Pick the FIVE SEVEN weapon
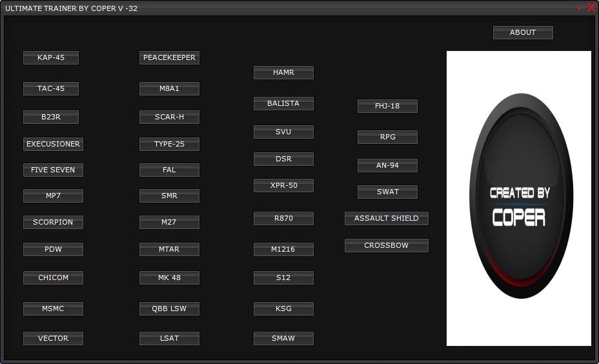Screen dimensions: 599x364 tap(53, 170)
